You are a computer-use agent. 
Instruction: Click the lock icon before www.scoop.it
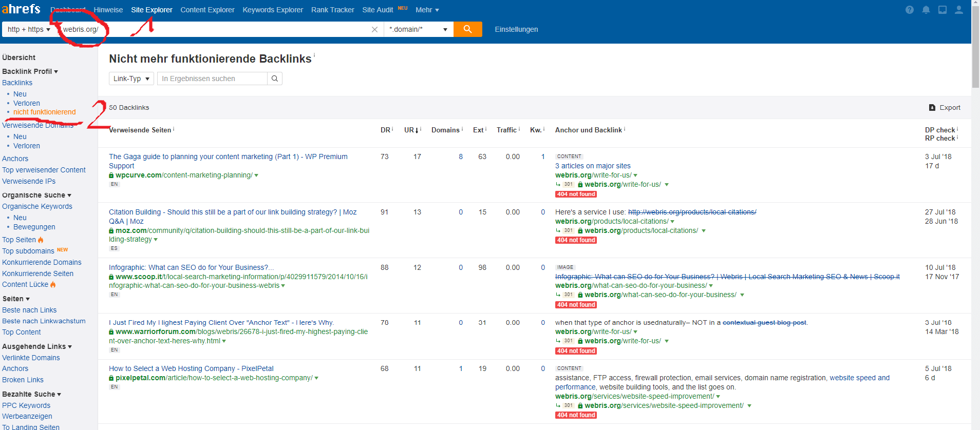coord(111,277)
